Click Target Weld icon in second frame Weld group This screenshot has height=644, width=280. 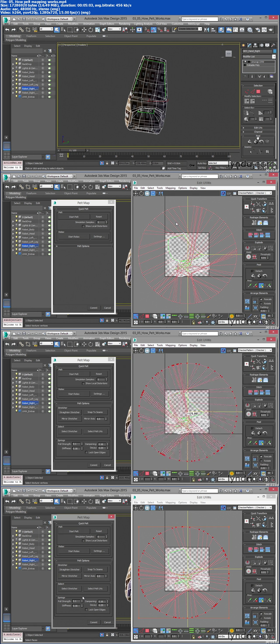click(x=249, y=257)
